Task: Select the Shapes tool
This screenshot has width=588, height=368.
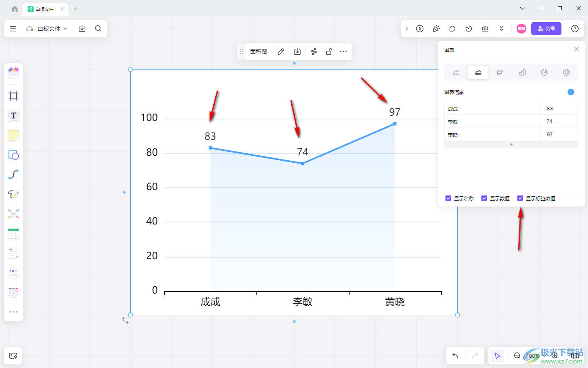Action: click(x=13, y=155)
